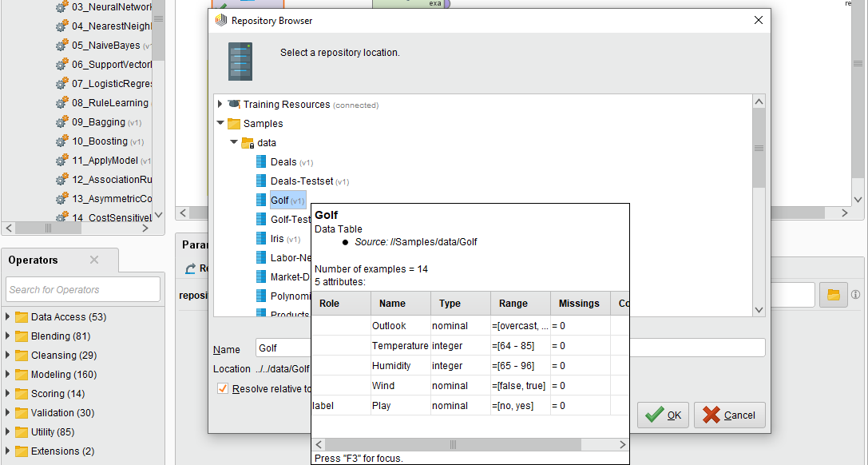Click the Samples folder icon
Screen dimensions: 868x465
click(234, 124)
